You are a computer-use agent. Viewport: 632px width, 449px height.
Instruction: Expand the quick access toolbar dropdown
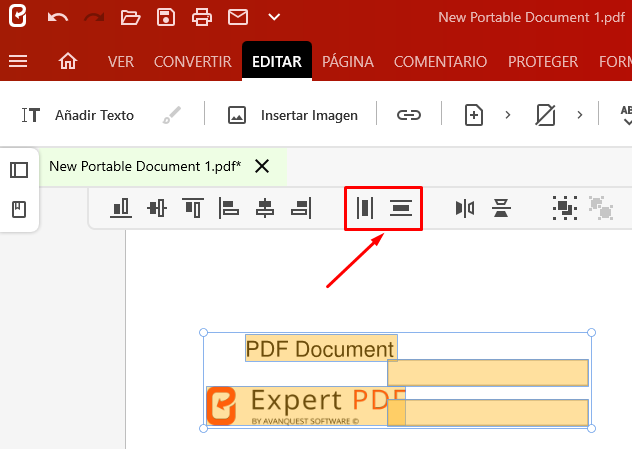[274, 17]
